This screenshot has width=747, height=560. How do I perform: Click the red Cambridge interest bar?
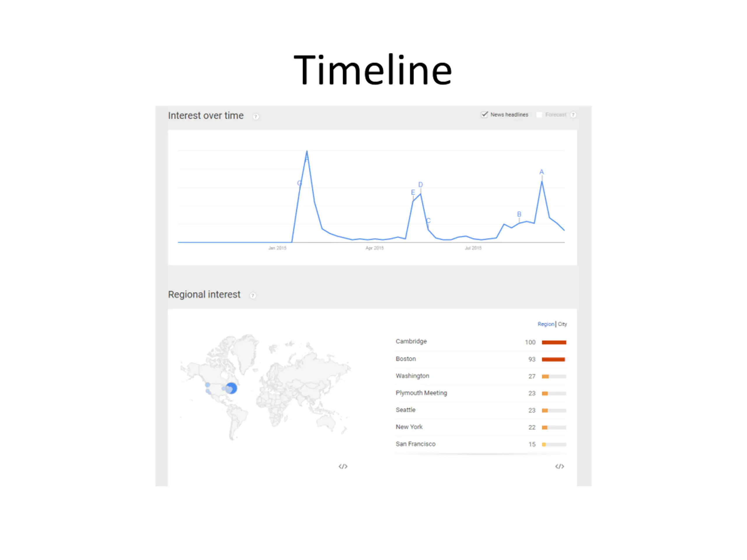click(x=554, y=342)
